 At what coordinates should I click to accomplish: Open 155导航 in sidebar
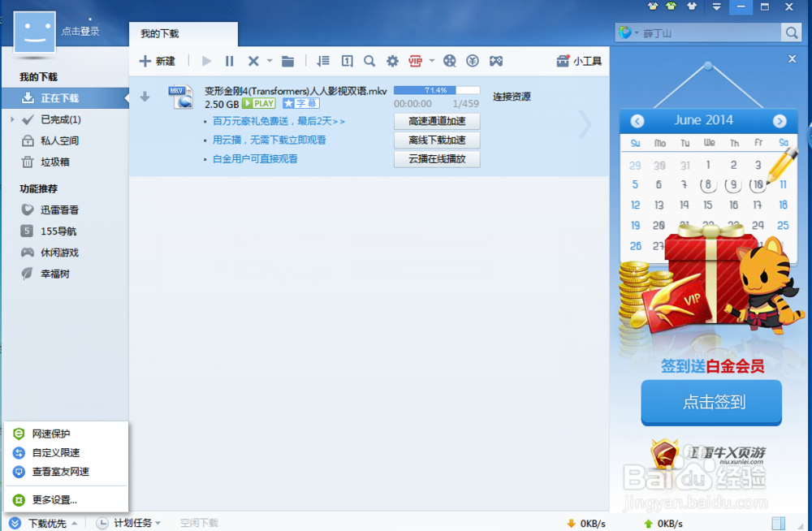(x=58, y=231)
